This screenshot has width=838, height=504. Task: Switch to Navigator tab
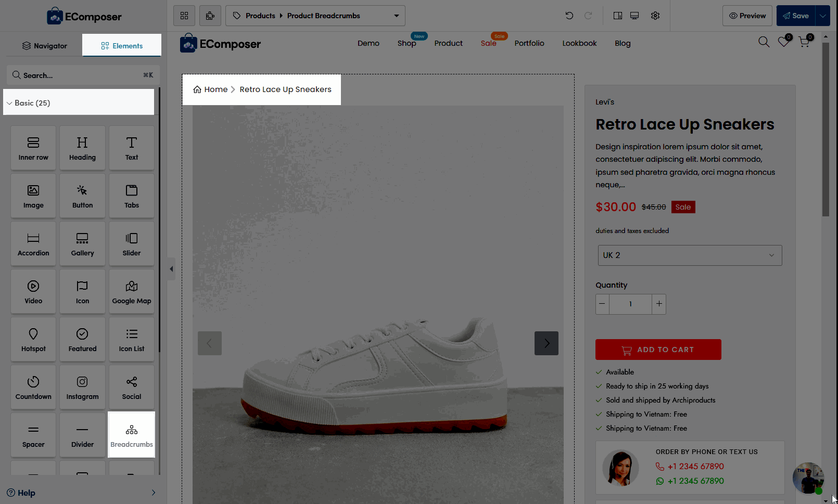44,46
